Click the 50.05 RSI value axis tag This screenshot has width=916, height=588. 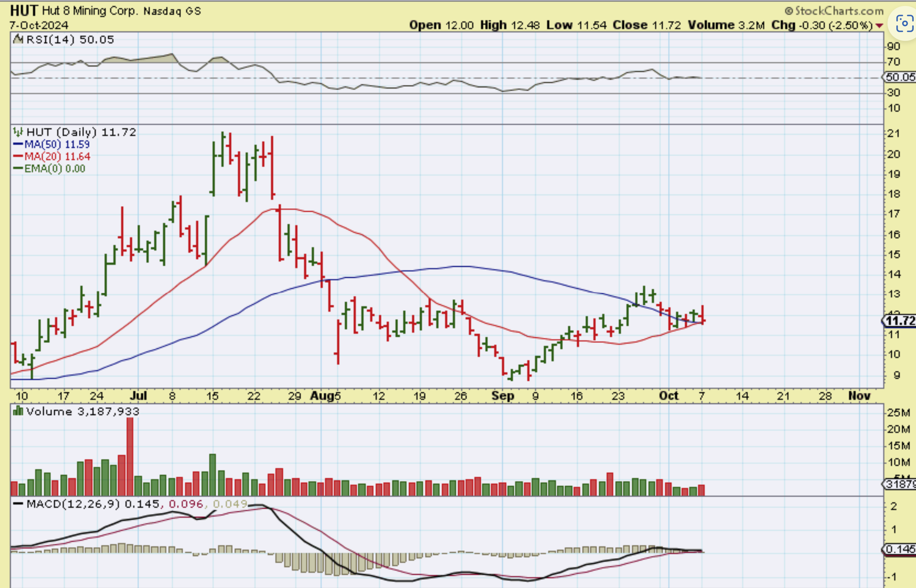899,77
